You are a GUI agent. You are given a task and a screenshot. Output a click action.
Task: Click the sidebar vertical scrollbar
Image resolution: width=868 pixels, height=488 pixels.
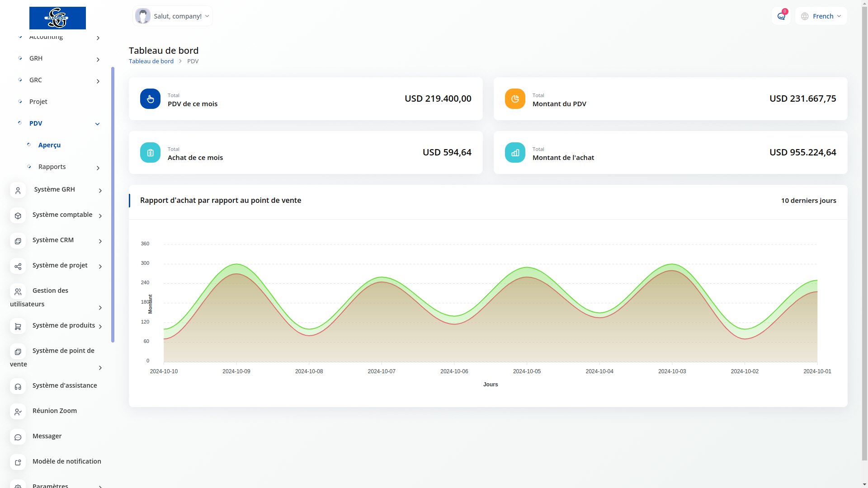tap(113, 203)
